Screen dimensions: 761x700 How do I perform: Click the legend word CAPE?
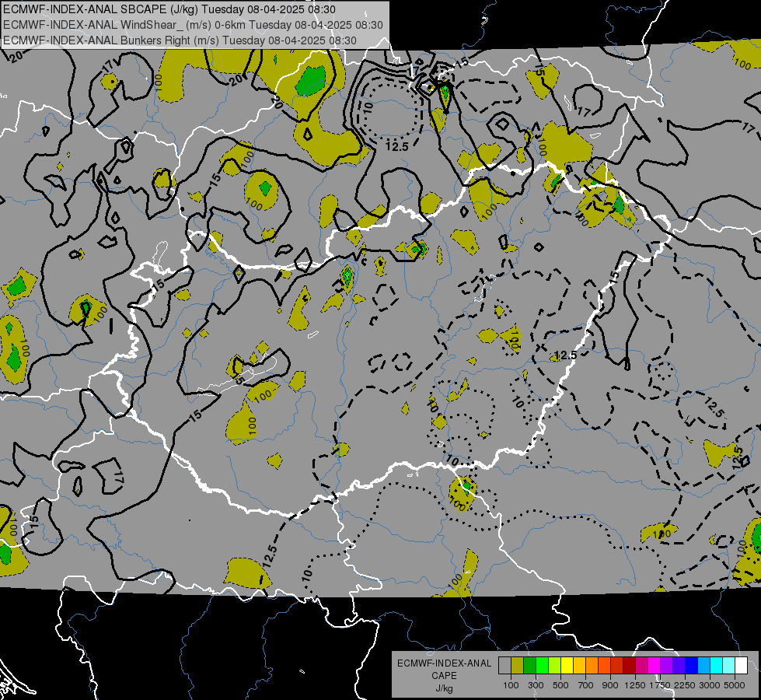coord(444,676)
